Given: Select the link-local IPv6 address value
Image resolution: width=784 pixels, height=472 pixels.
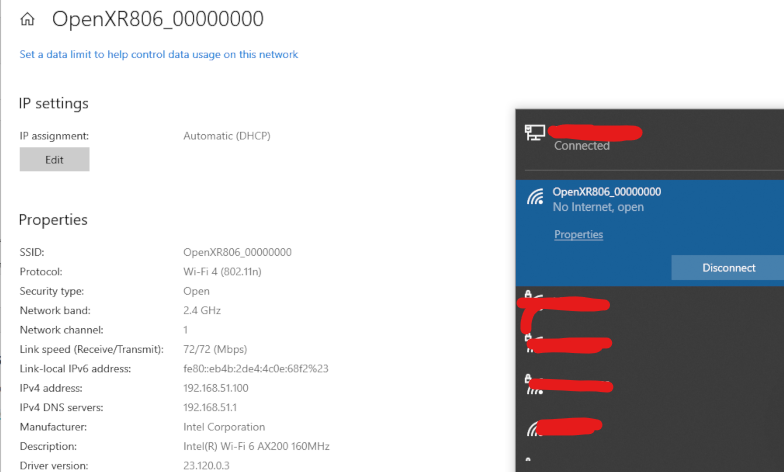Looking at the screenshot, I should 256,369.
